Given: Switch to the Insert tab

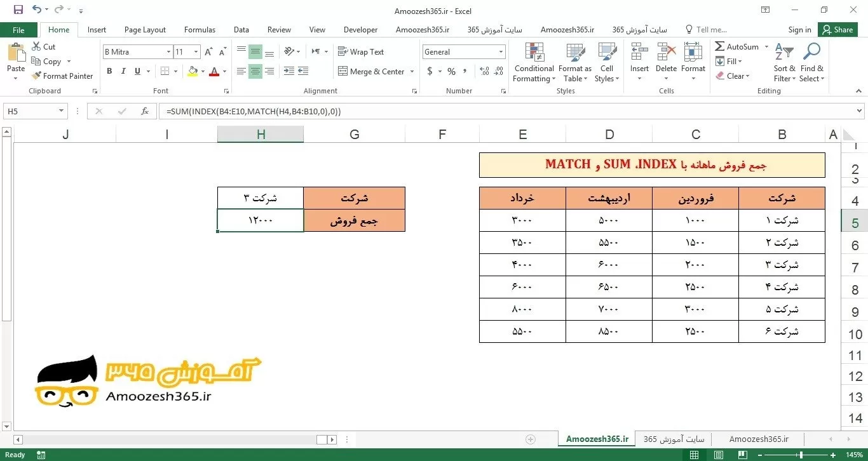Looking at the screenshot, I should tap(97, 30).
